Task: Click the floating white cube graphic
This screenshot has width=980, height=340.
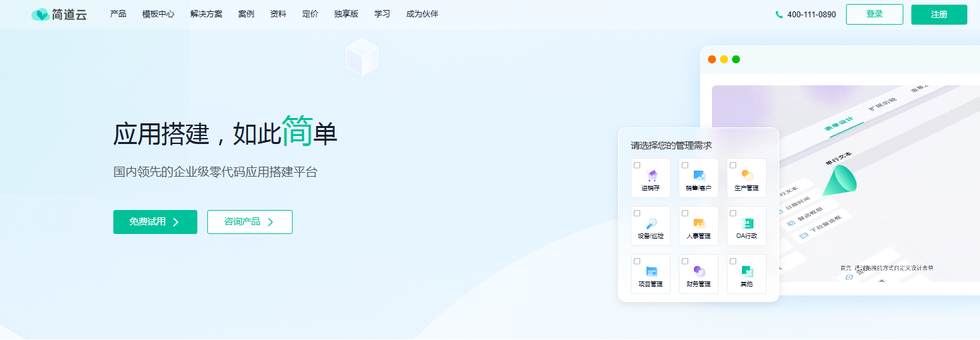Action: click(x=362, y=57)
